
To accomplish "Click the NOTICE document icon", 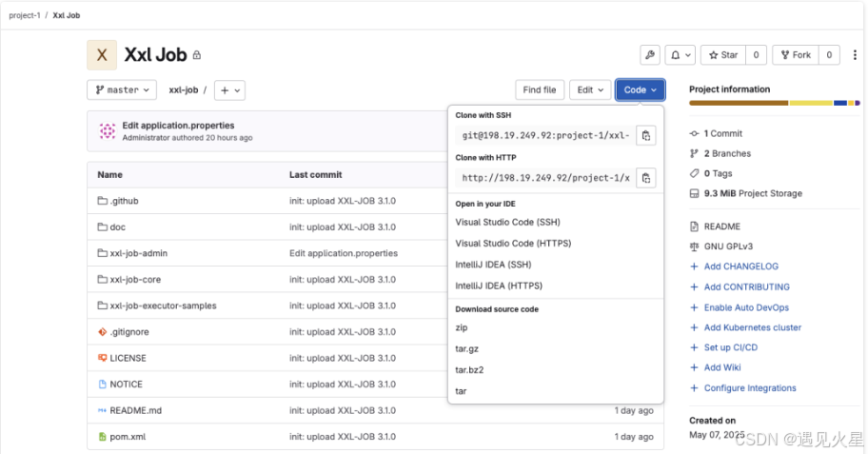I will tap(102, 385).
